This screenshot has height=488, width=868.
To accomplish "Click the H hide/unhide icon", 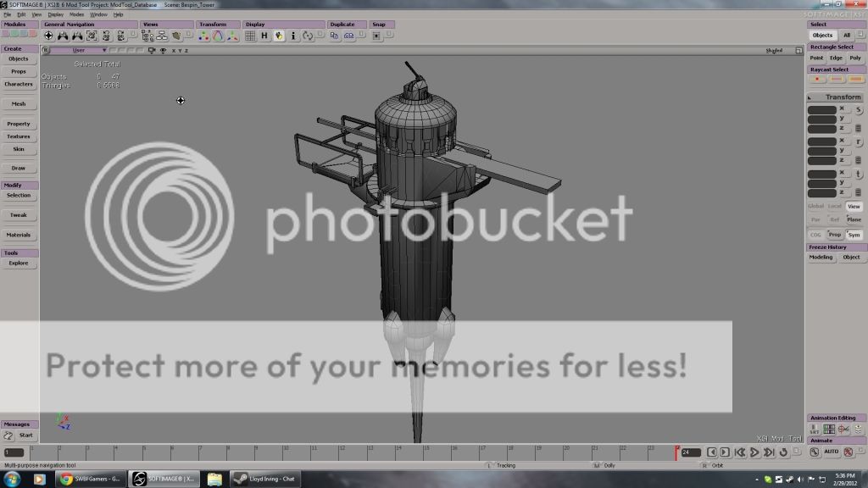I will pos(264,36).
